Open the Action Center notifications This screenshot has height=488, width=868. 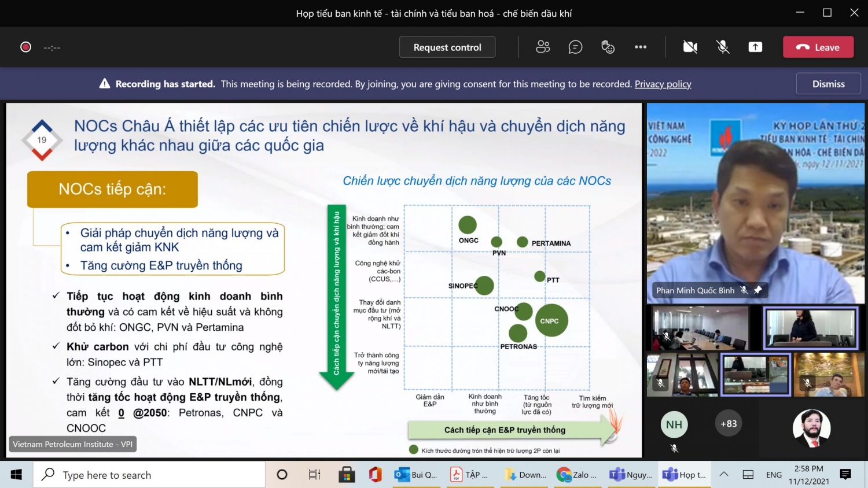[845, 475]
